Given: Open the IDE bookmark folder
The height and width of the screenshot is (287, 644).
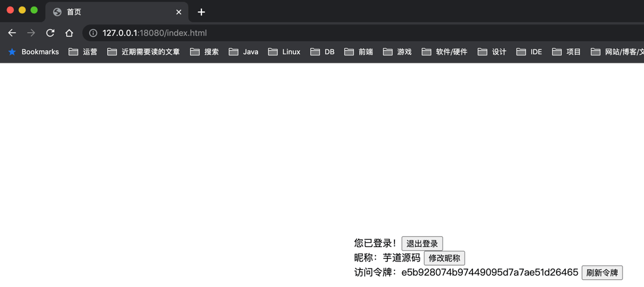Looking at the screenshot, I should [530, 52].
